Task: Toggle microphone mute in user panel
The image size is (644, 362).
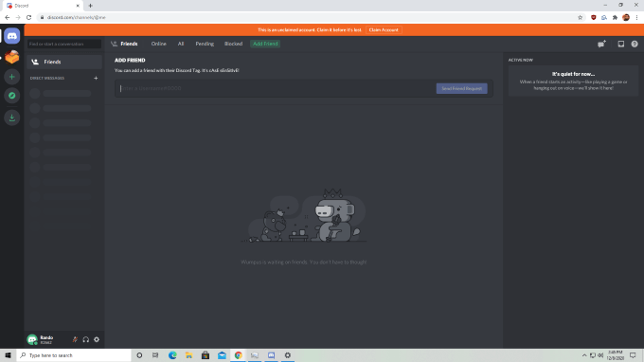Action: 75,339
